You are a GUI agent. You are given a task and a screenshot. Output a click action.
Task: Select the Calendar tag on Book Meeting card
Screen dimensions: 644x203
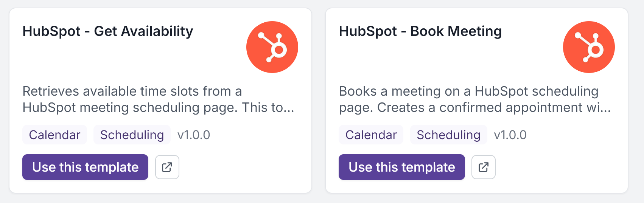(x=371, y=135)
